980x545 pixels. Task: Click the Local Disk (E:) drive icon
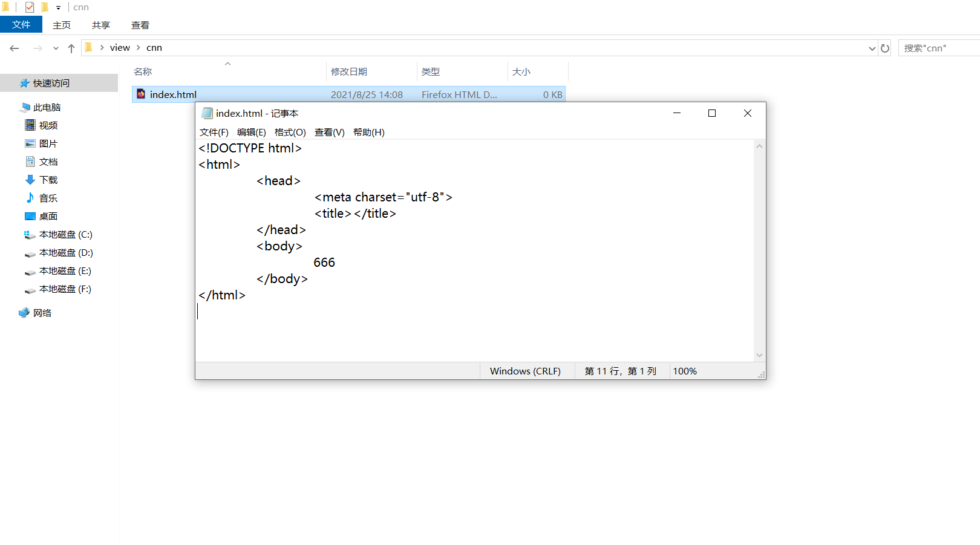[30, 272]
